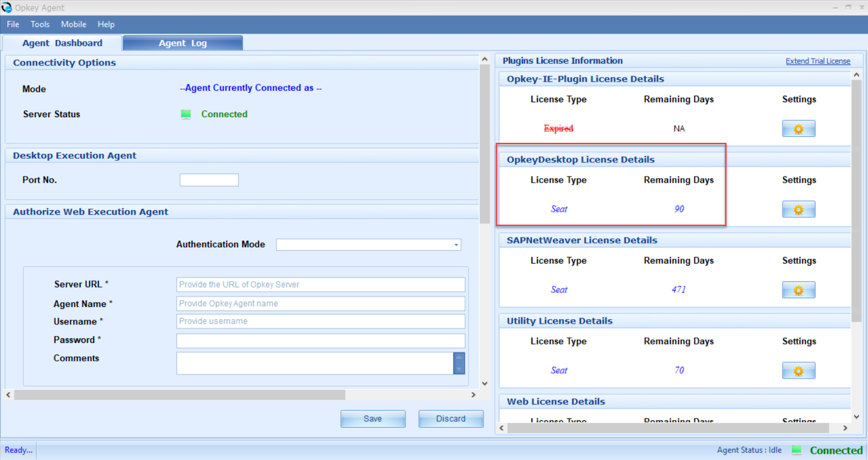
Task: Focus the Server URL field
Action: (x=320, y=284)
